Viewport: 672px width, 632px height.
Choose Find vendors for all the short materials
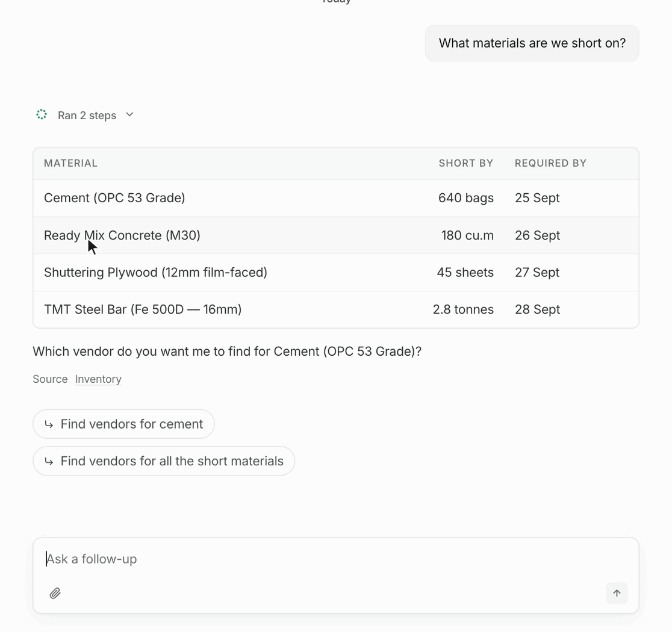tap(164, 461)
